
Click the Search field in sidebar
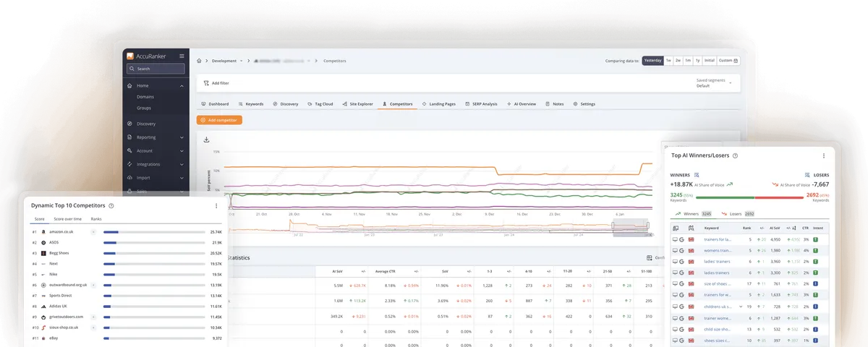pos(157,69)
